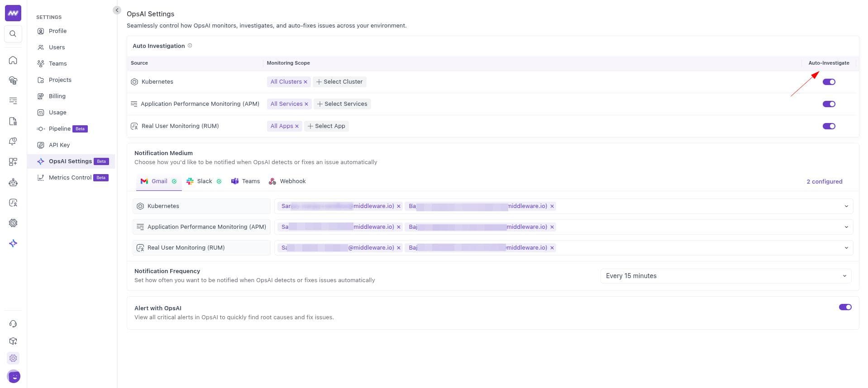Switch to the Teams notification tab
868x388 pixels.
pos(246,181)
